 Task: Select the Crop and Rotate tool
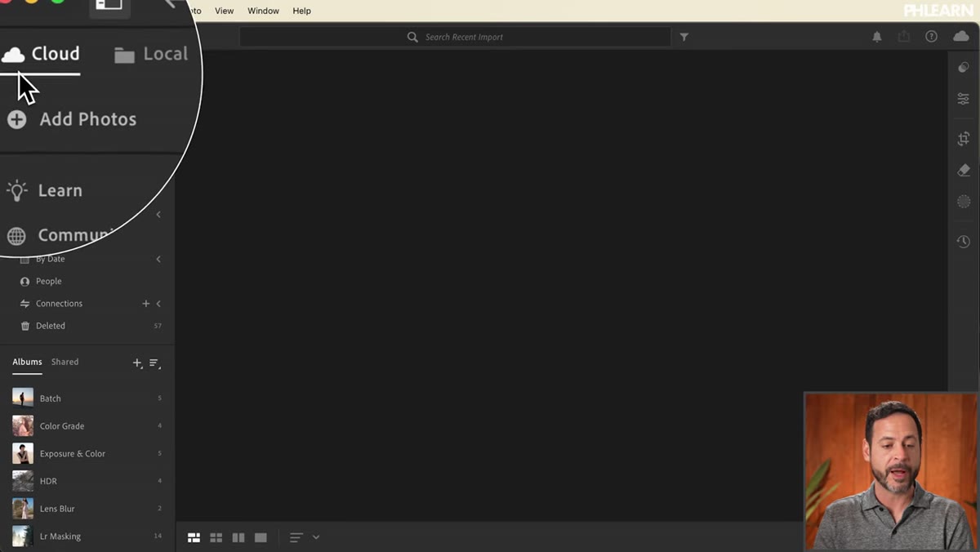(x=964, y=139)
